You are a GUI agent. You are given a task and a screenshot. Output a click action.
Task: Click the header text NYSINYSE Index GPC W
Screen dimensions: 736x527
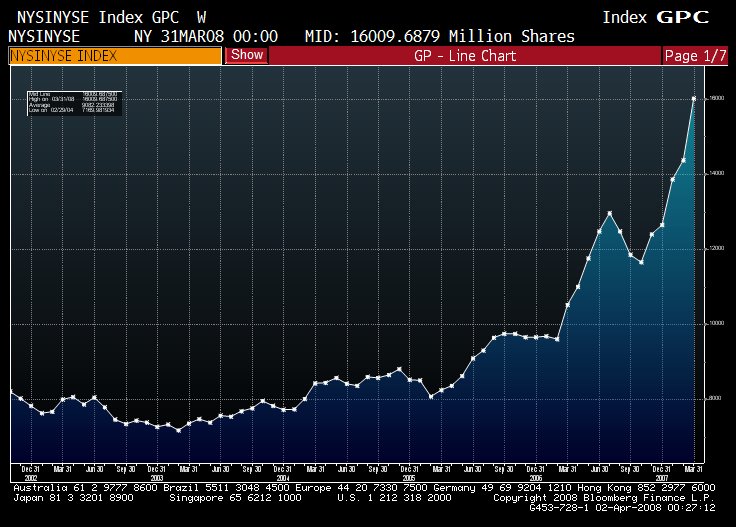click(111, 18)
